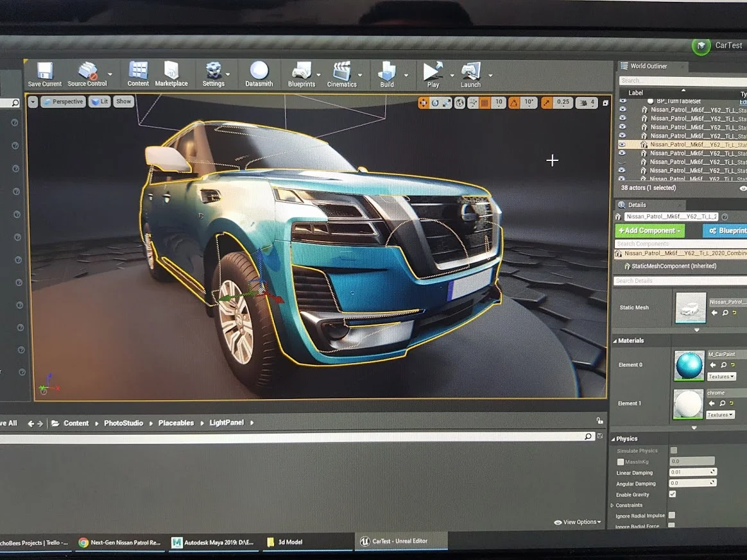Viewport: 747px width, 560px height.
Task: Toggle Enable Gravity checkbox
Action: [x=672, y=495]
